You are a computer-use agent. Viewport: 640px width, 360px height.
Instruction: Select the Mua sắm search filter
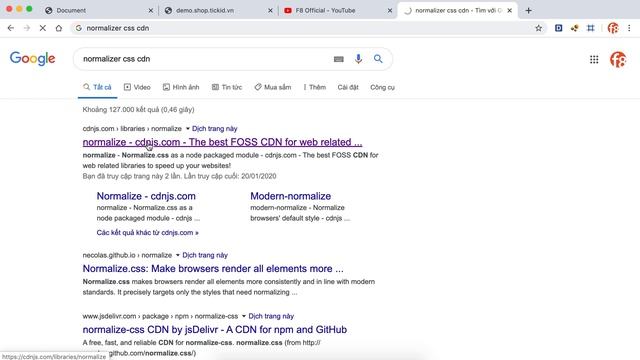(273, 87)
